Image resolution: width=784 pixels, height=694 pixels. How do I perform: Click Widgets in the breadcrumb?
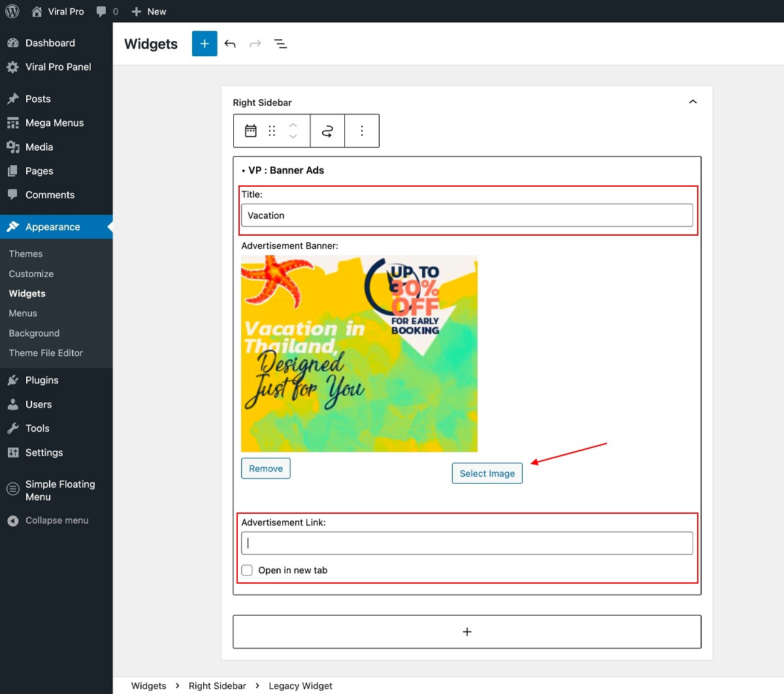(149, 686)
